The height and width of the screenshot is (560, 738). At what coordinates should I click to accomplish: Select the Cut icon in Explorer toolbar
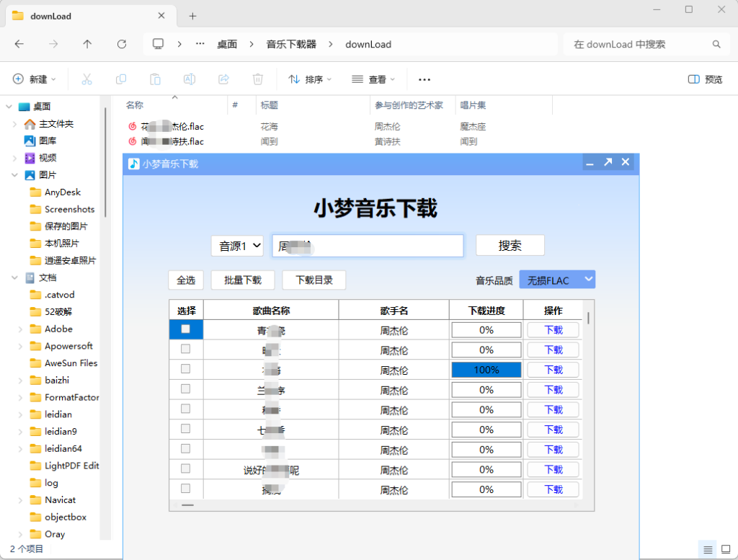86,79
